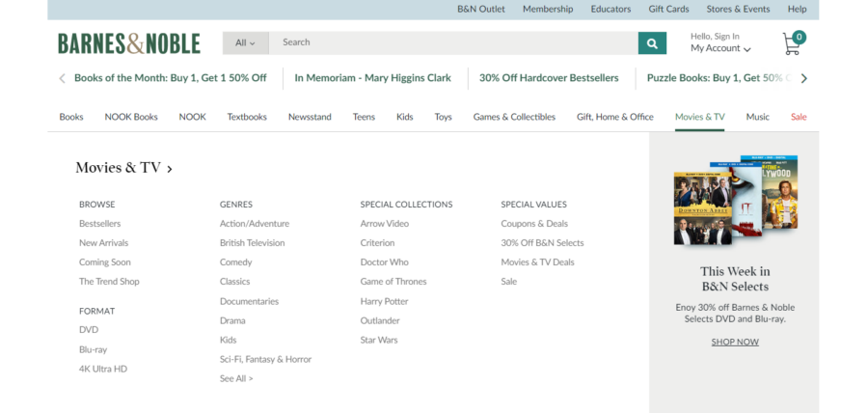Open the Action/Adventure genre
Viewport: 868px width, 413px height.
[255, 224]
